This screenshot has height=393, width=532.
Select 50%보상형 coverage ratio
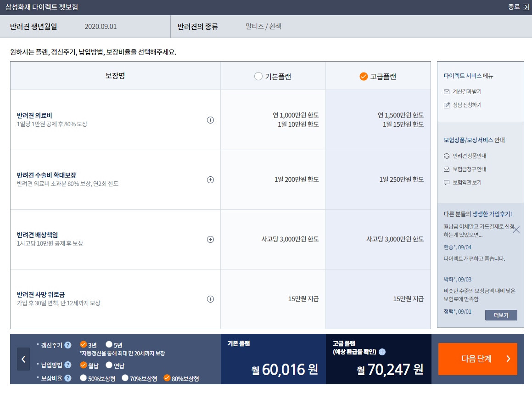(83, 378)
